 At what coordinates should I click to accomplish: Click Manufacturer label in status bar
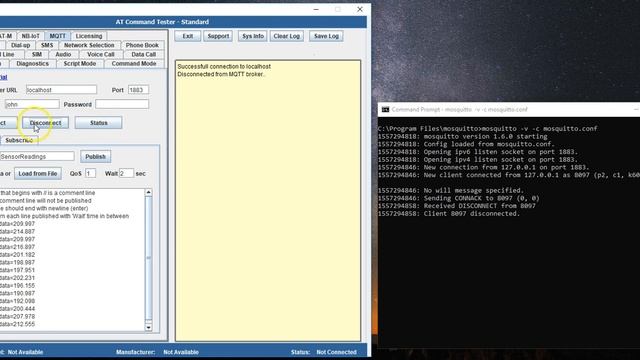point(136,352)
